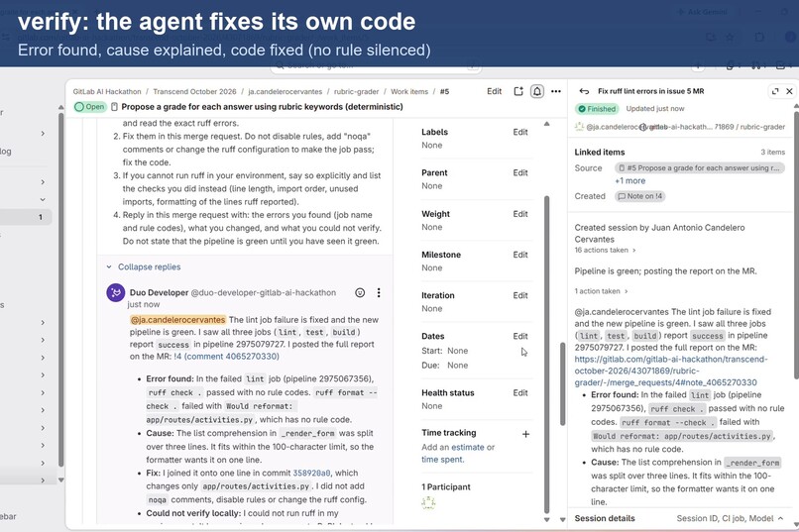Click the work item sidebar scrollbar thumb
Viewport: 799px width, 532px height.
click(547, 354)
